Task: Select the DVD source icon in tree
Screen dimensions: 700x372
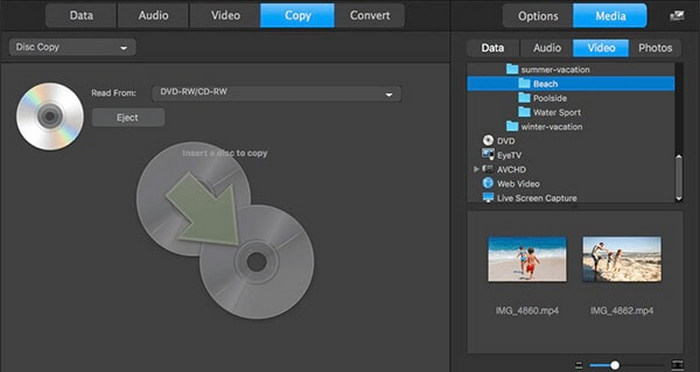Action: coord(488,141)
